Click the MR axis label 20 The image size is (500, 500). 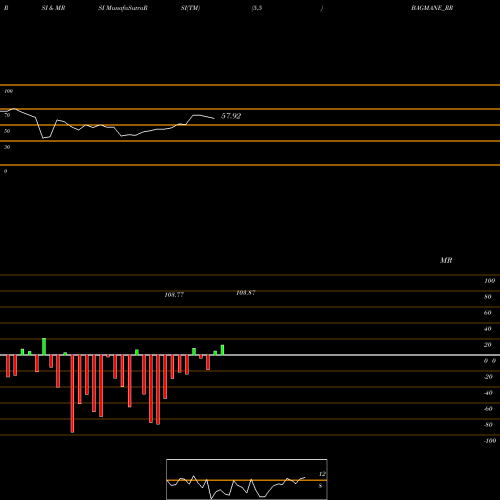(x=488, y=345)
